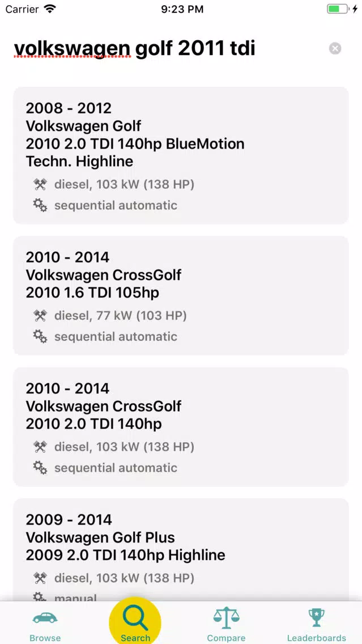Viewport: 362px width, 644px height.
Task: Open the Leaderboards trophy icon
Action: pos(317,618)
